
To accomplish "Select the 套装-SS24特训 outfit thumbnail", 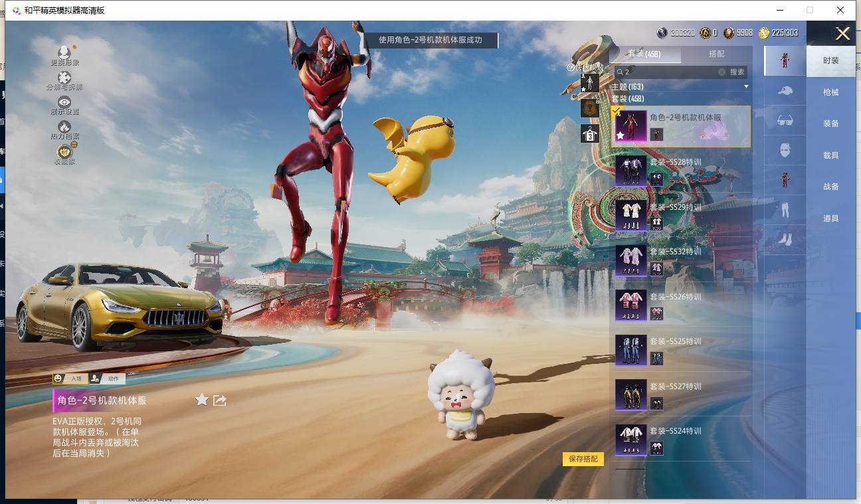I will (630, 440).
